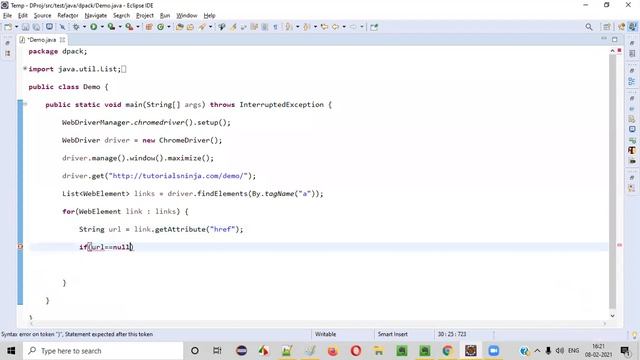Minimize the editor area
The image size is (640, 360).
point(604,39)
